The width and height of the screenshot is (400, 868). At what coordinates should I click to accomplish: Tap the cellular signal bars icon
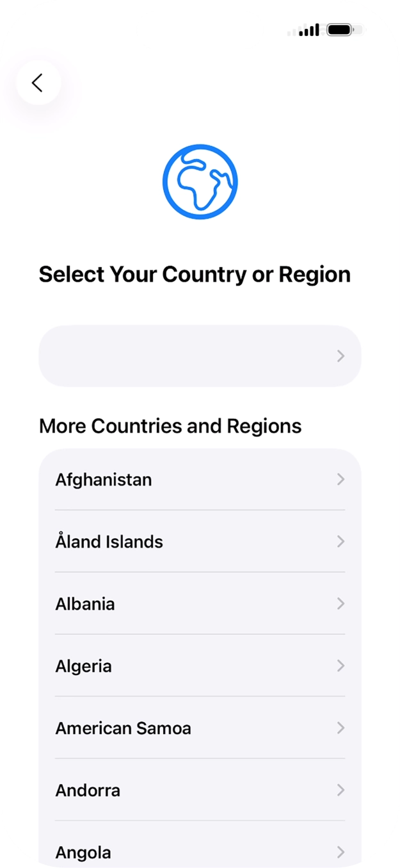(x=305, y=29)
